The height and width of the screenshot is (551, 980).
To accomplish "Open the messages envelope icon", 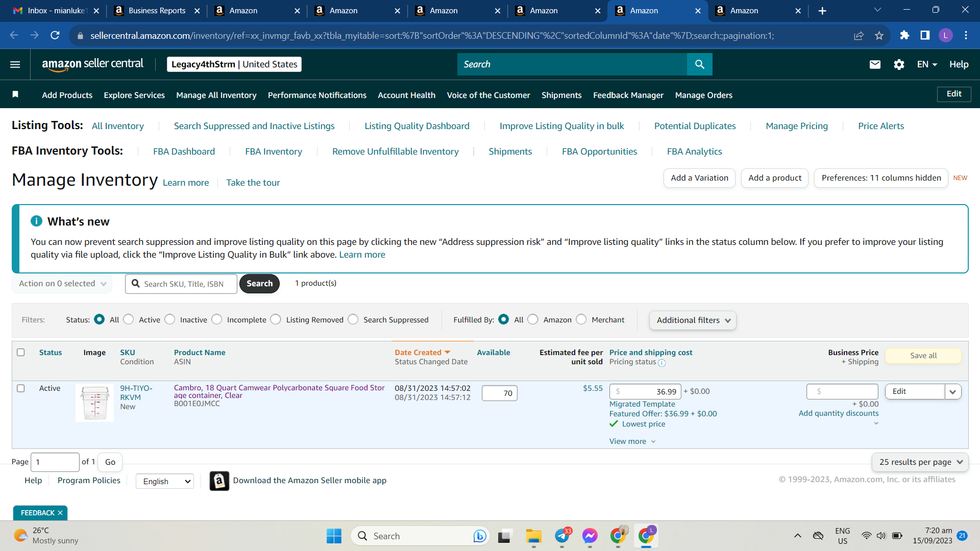I will point(875,64).
